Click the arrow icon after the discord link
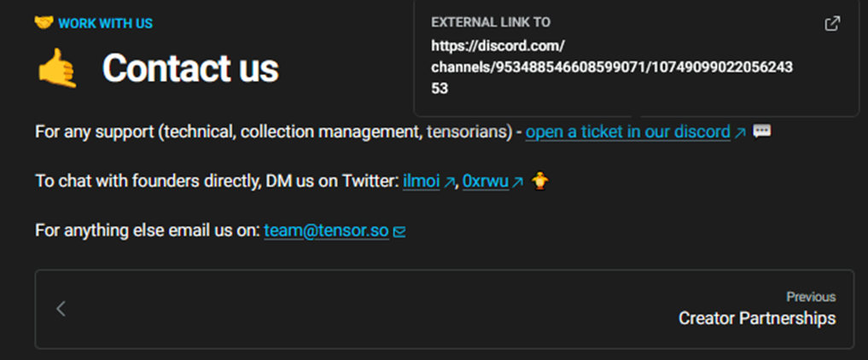Image resolution: width=868 pixels, height=360 pixels. [740, 133]
